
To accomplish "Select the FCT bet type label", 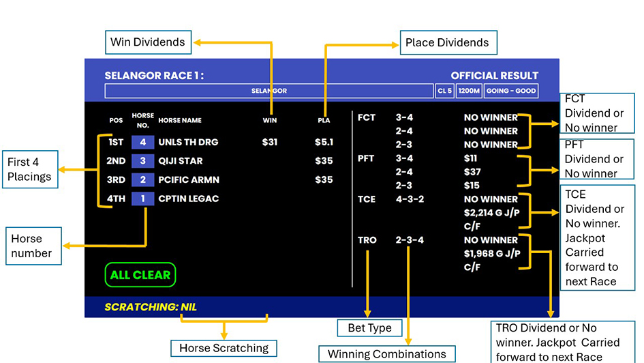I will [367, 117].
